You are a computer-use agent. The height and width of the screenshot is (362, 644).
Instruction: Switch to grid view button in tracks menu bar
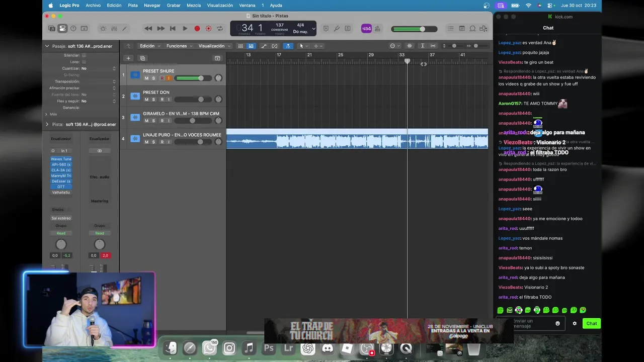coord(240,46)
